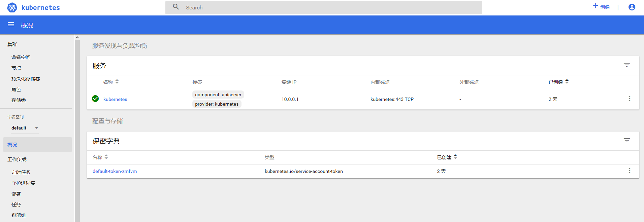Click 'kubernetes:443 TCP' internal endpoint
Viewport: 644px width, 222px height.
click(392, 99)
